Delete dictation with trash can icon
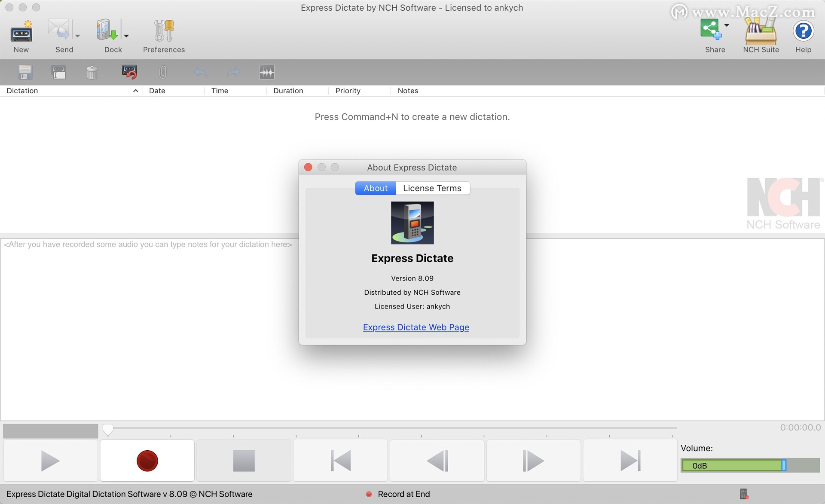Screen dimensions: 825x504 pos(92,72)
